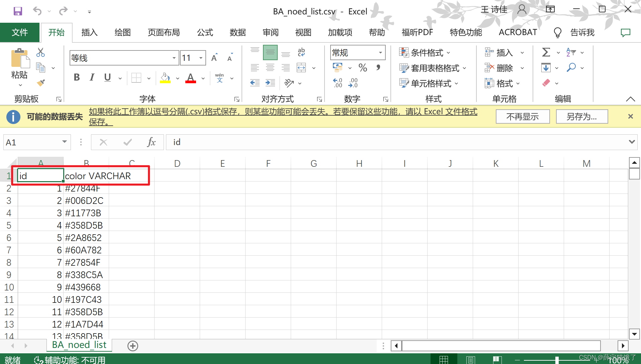
Task: Add a new worksheet with the plus button
Action: tap(132, 346)
